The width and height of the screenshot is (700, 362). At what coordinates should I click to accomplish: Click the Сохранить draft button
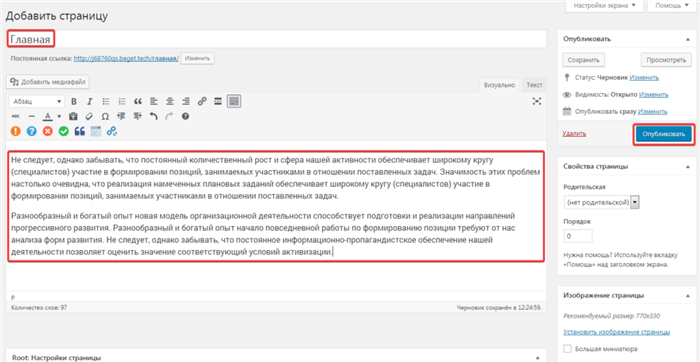pos(583,59)
